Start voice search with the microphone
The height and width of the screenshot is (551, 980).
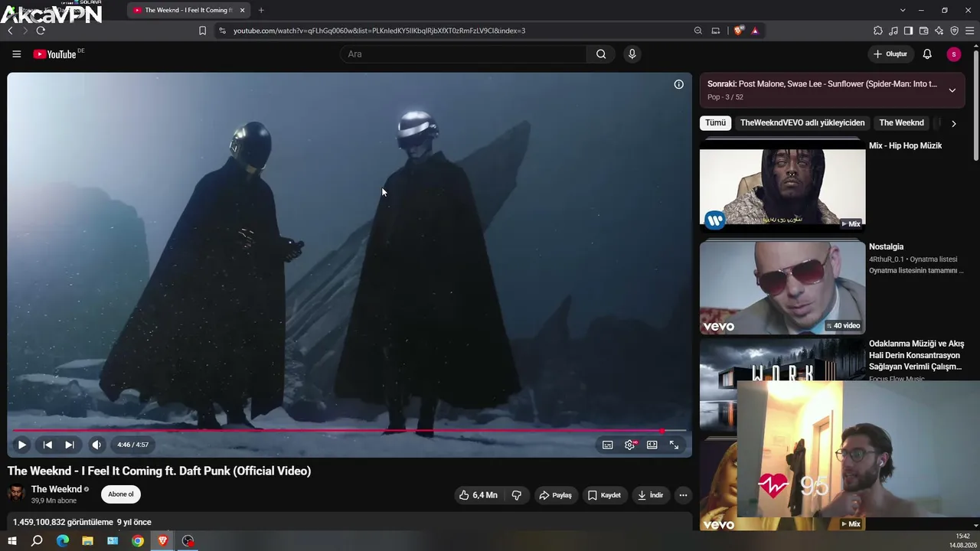(x=632, y=54)
